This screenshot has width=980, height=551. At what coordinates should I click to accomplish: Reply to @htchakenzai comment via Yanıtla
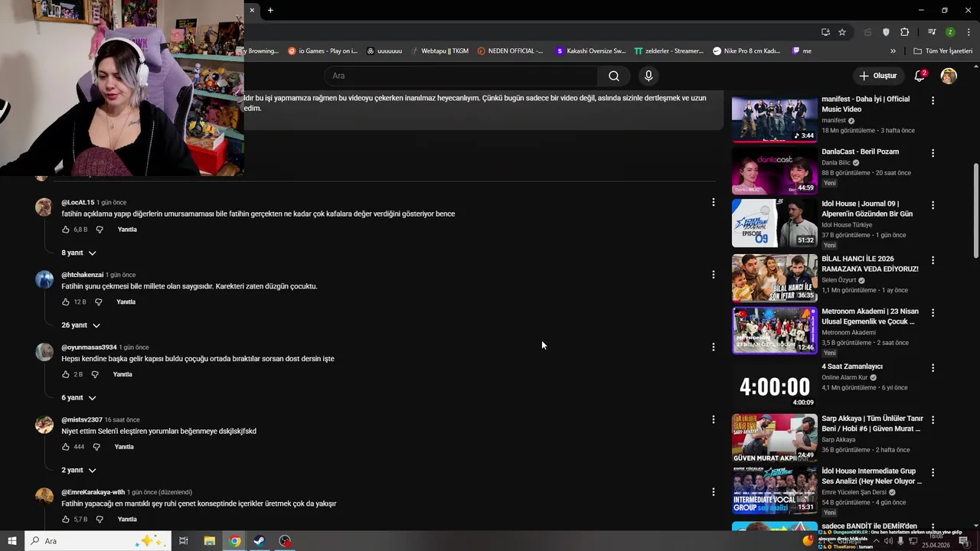tap(126, 302)
